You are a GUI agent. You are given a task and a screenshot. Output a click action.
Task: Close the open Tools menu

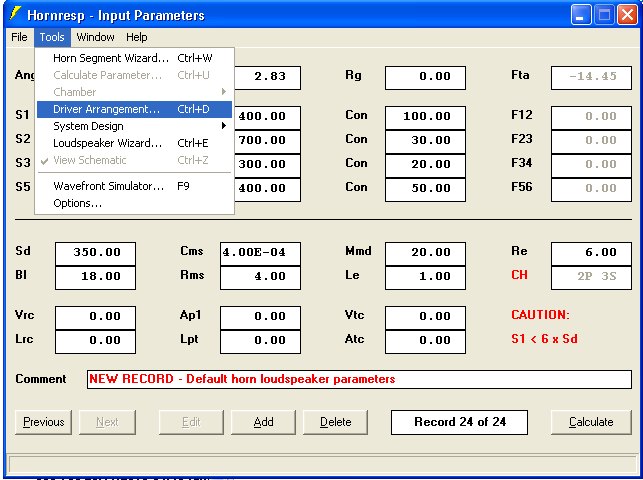pos(52,37)
